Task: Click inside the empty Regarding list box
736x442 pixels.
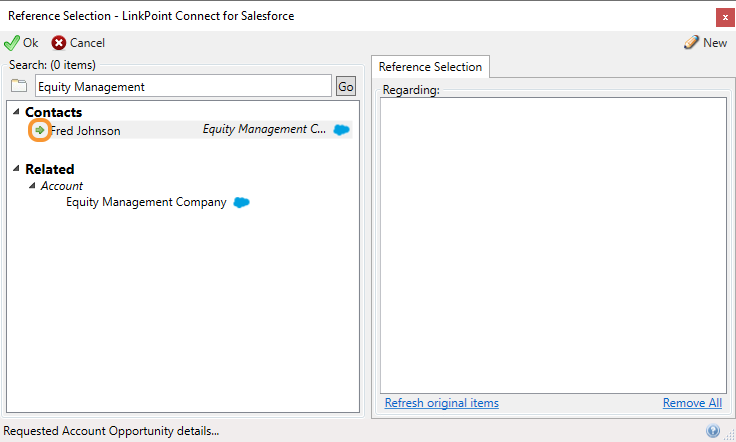Action: (x=553, y=245)
